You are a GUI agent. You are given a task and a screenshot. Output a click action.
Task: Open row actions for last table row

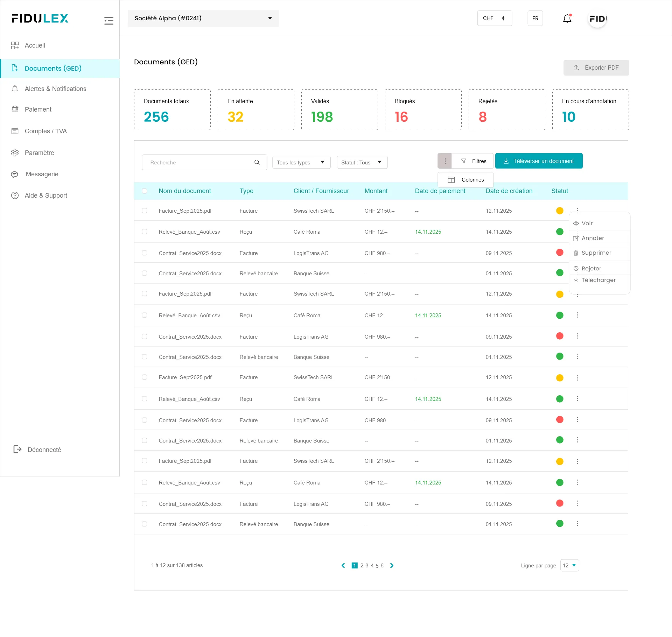(577, 524)
